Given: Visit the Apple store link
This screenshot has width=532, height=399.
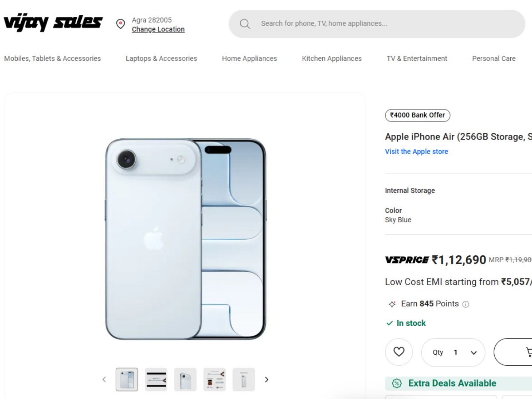Looking at the screenshot, I should 416,152.
